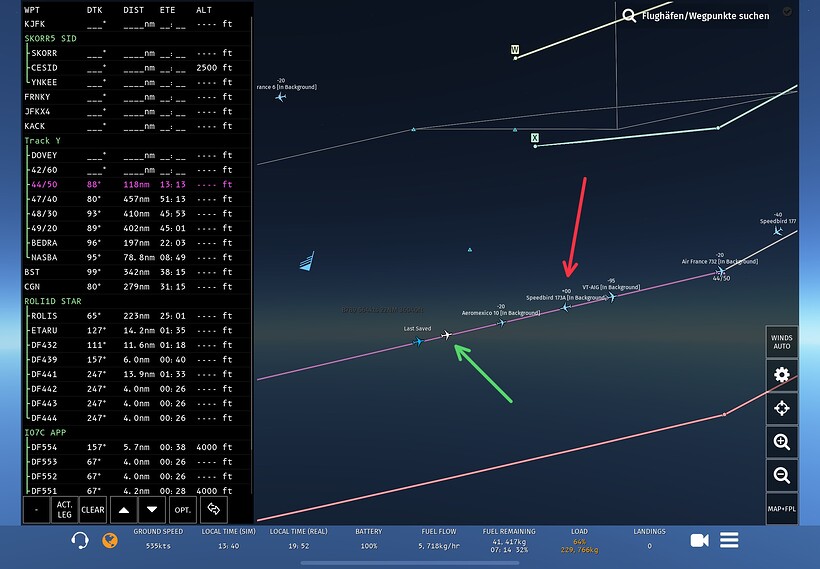Toggle WINDS AUTO mode

coord(782,342)
